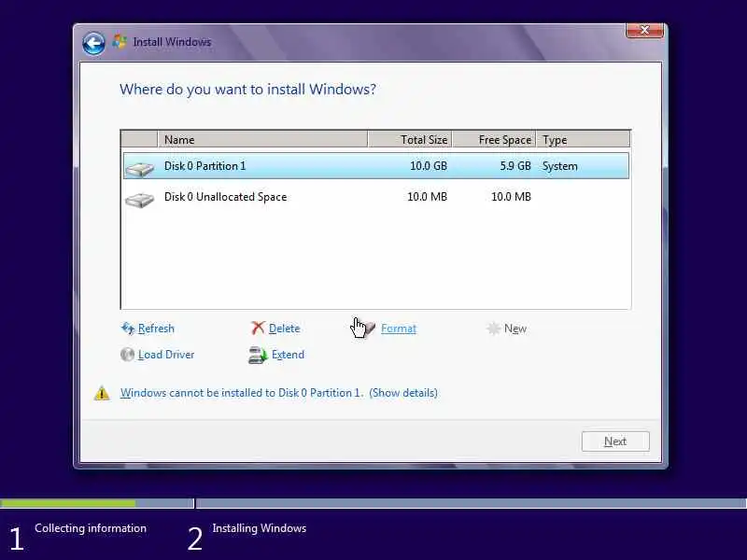Screen dimensions: 747x560
Task: Click the 'Where do you want to install Windows?' heading
Action: [x=247, y=90]
